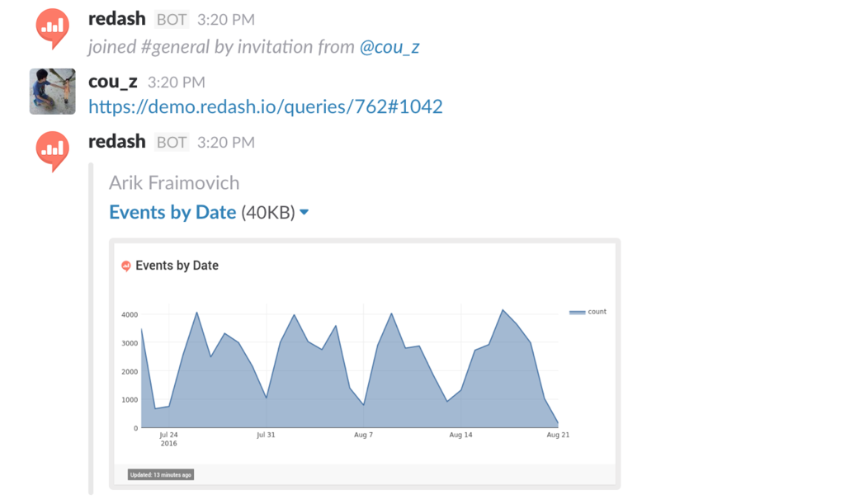Click the Aug 7 axis label

363,435
